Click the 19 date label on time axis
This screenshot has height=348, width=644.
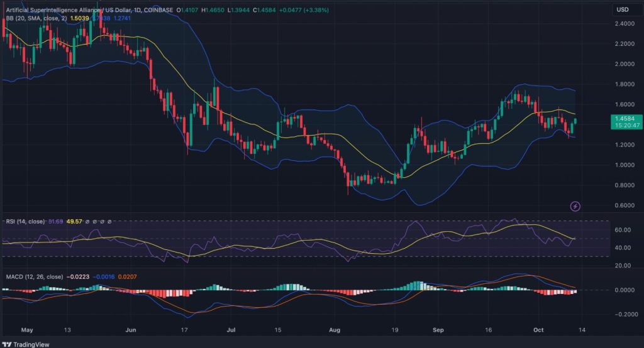point(395,330)
